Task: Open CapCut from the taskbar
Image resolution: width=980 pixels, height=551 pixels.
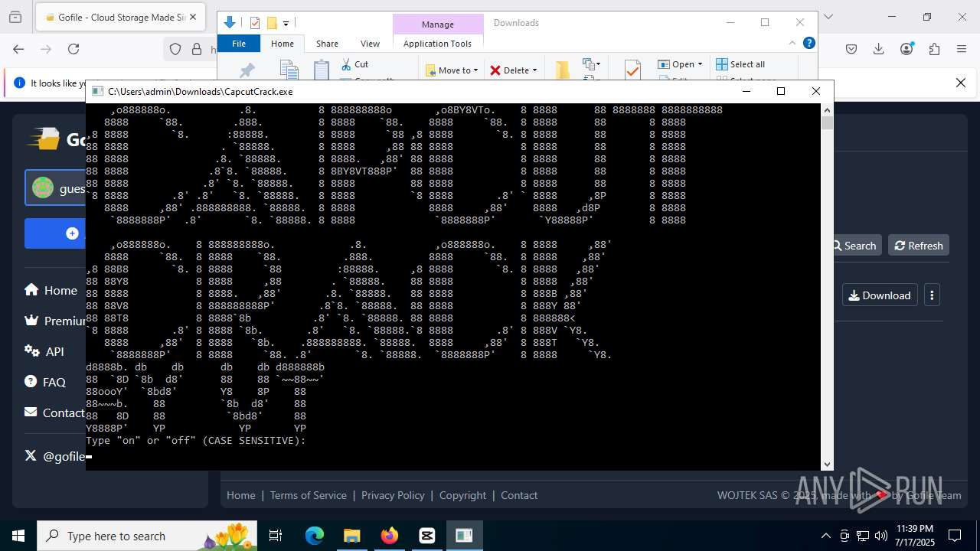Action: (x=426, y=536)
